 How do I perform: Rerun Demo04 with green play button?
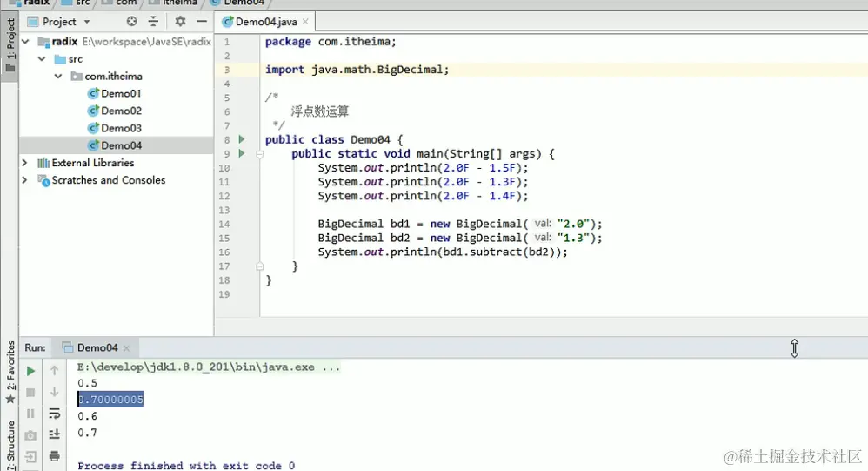[31, 371]
